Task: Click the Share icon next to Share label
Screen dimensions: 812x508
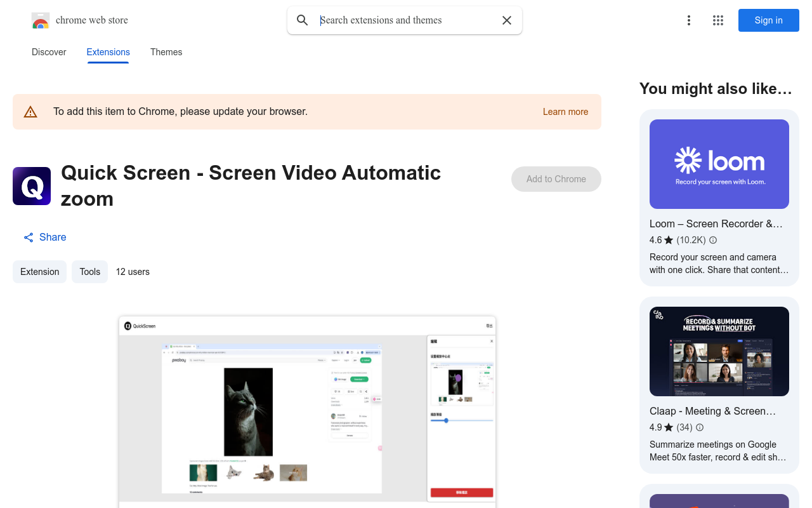Action: coord(28,237)
